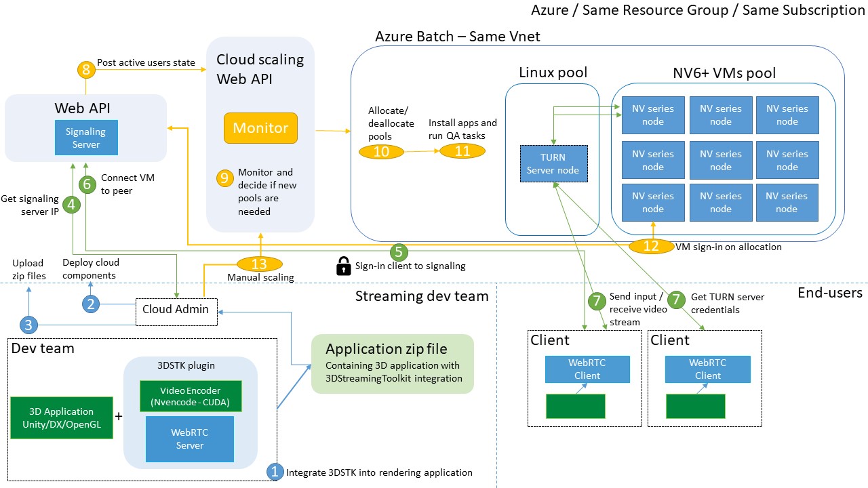Click Install apps and run QA tasks text
The width and height of the screenshot is (868, 488).
coord(462,129)
